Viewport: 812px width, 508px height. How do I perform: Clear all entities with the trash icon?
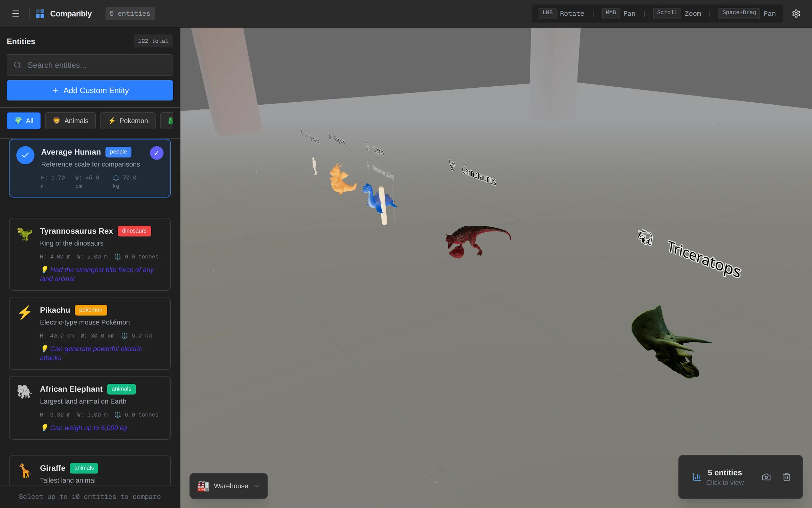coord(787,477)
